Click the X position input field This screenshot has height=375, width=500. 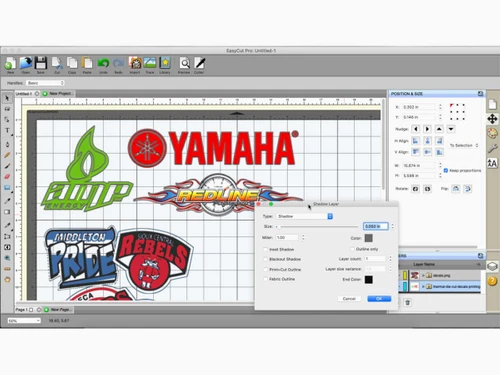(x=419, y=107)
